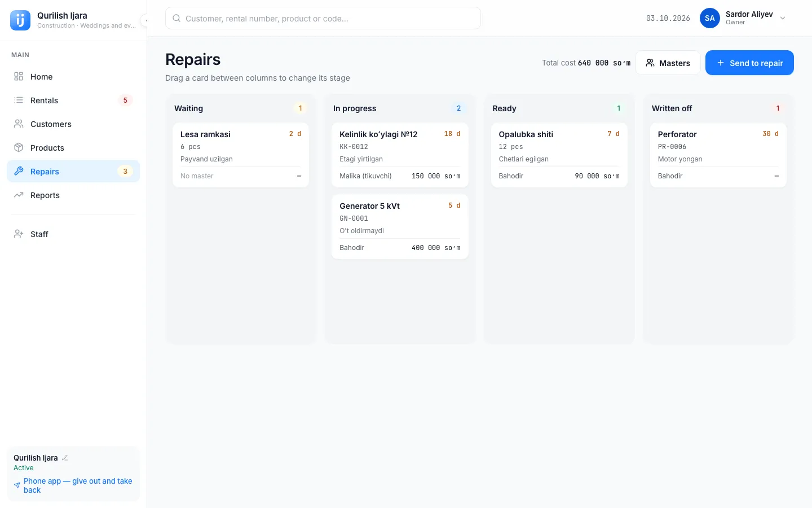Go to Rentals in sidebar
The height and width of the screenshot is (508, 812).
tap(73, 100)
